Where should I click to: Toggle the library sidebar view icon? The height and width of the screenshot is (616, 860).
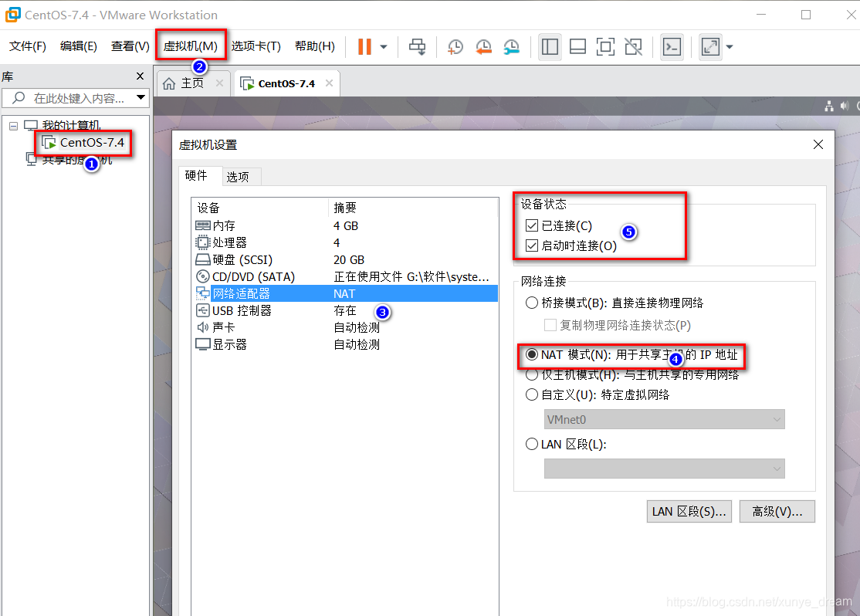click(550, 46)
